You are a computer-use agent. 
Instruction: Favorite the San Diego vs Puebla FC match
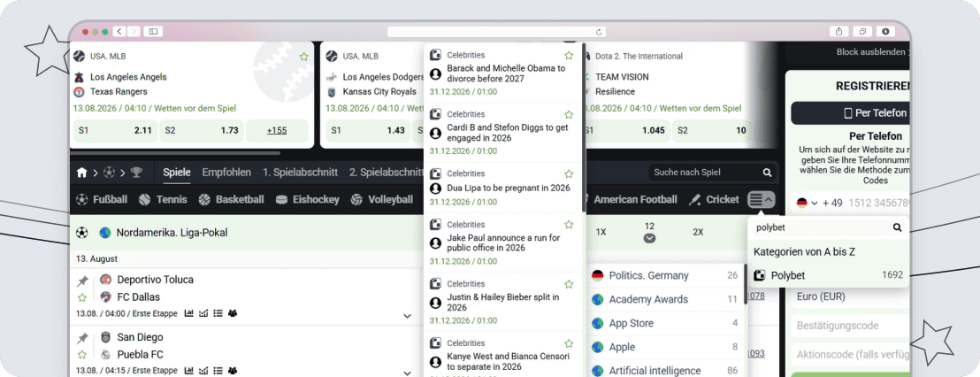82,355
